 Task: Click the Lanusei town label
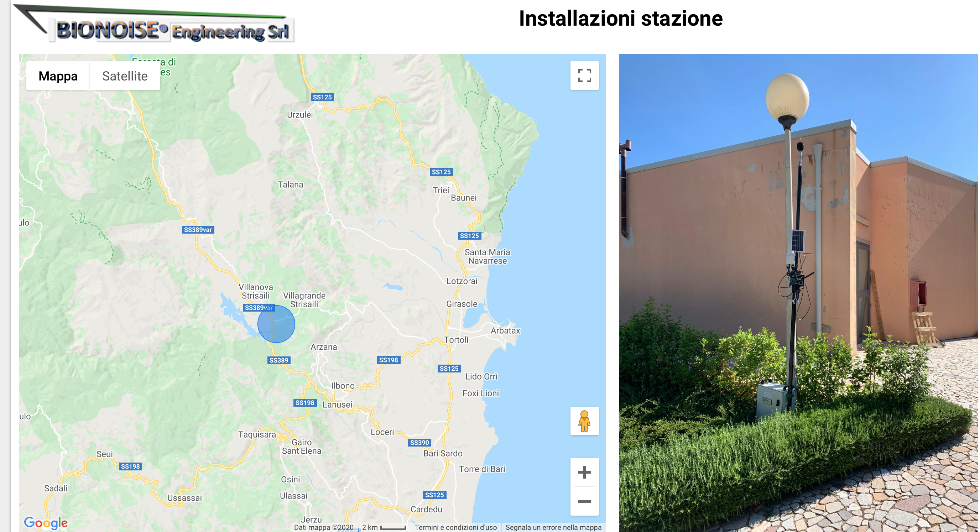click(338, 405)
